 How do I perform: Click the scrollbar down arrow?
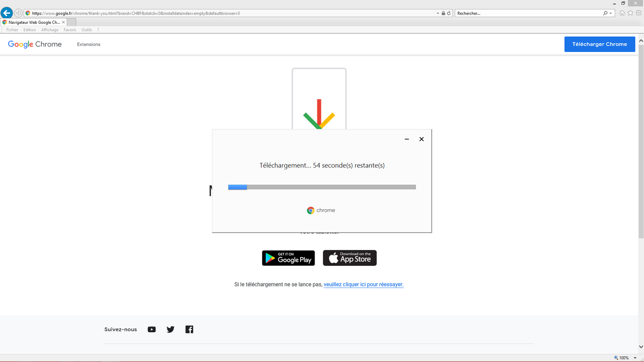point(641,347)
